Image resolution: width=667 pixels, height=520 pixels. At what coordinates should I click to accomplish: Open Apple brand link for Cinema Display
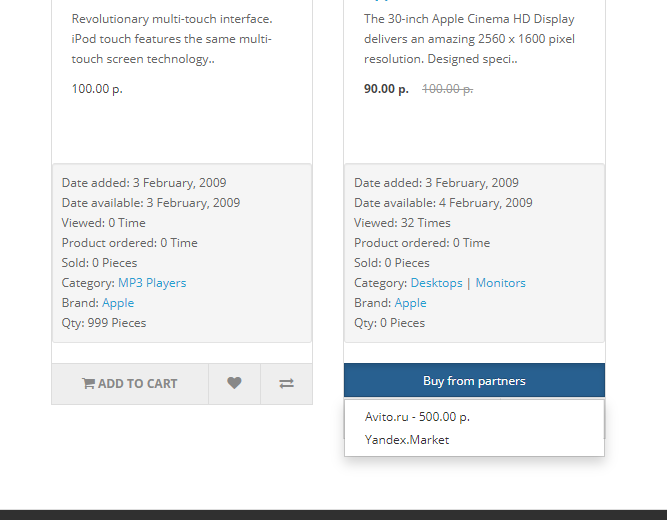pyautogui.click(x=410, y=303)
